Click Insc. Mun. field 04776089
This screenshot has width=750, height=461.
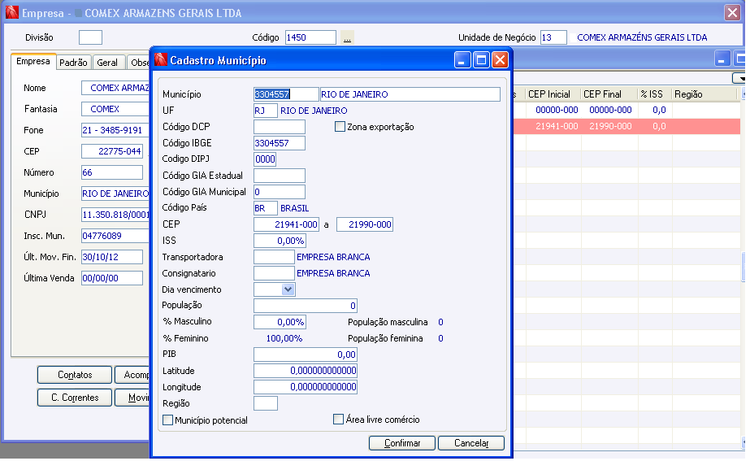(x=115, y=236)
